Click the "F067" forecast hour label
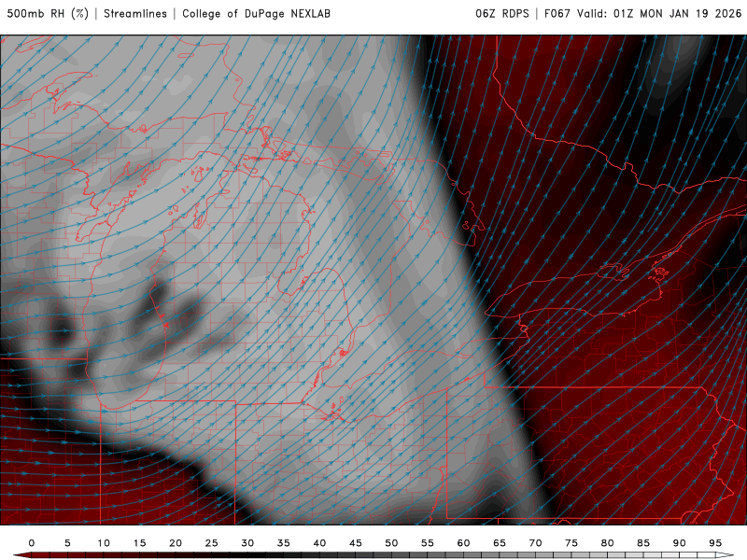 pos(557,13)
